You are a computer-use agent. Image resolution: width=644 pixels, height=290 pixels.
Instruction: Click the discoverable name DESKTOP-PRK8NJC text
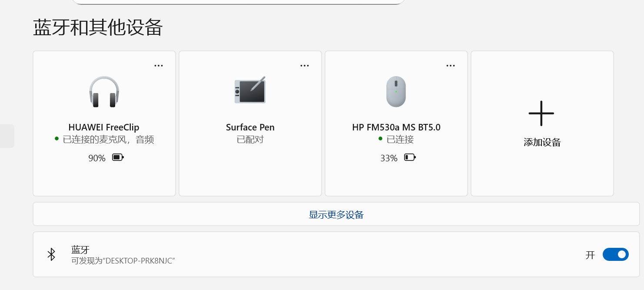[123, 261]
